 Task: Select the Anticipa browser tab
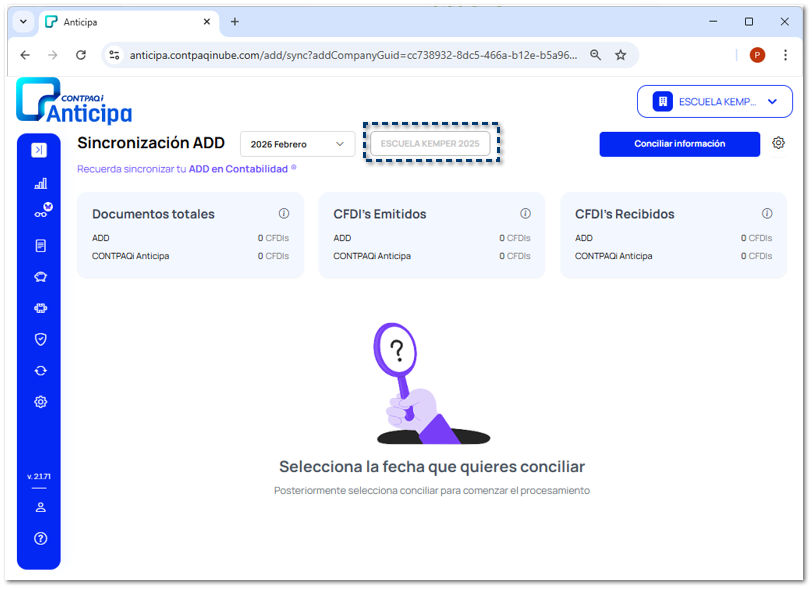tap(128, 22)
